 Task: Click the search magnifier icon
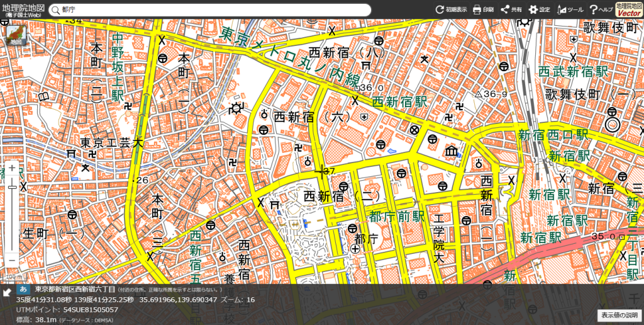click(55, 10)
